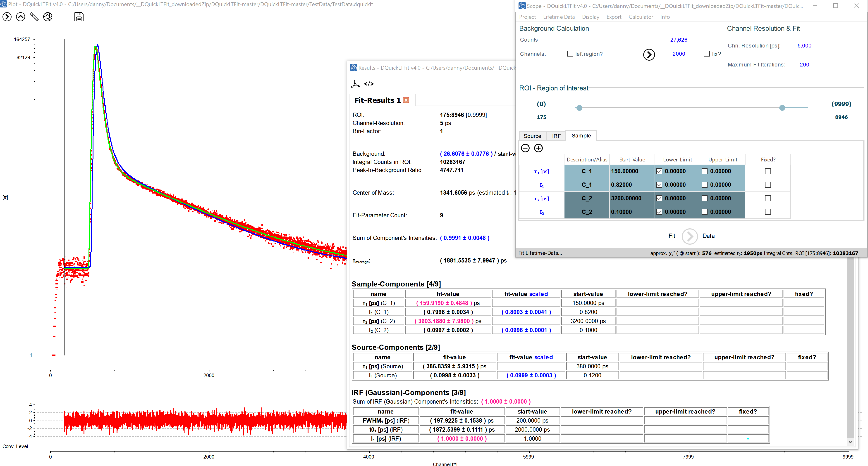
Task: Click the ROI upper-bound slider handle
Action: click(782, 108)
